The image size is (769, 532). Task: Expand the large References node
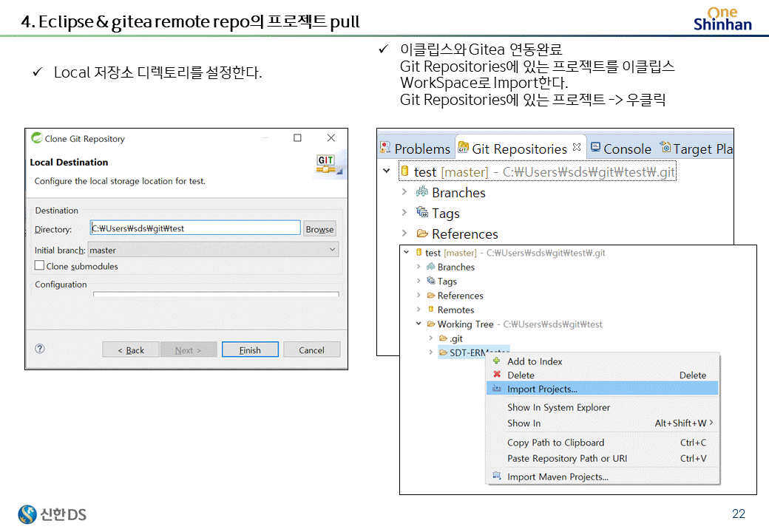click(x=404, y=233)
